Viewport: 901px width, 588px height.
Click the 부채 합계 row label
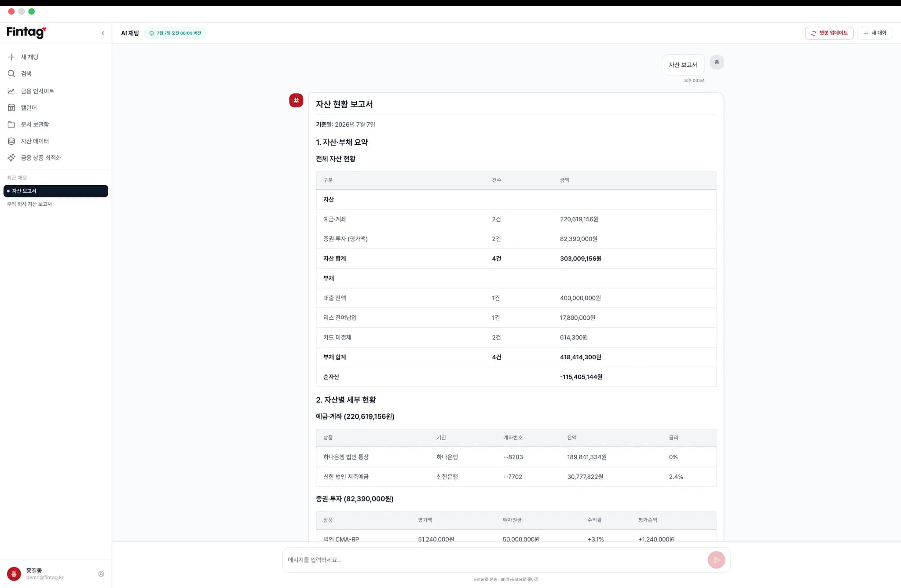(334, 357)
